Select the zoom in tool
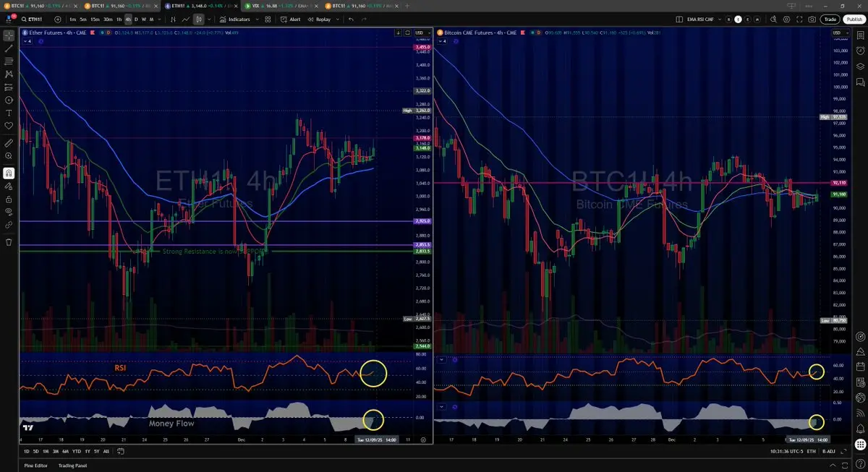The width and height of the screenshot is (868, 472). point(9,155)
